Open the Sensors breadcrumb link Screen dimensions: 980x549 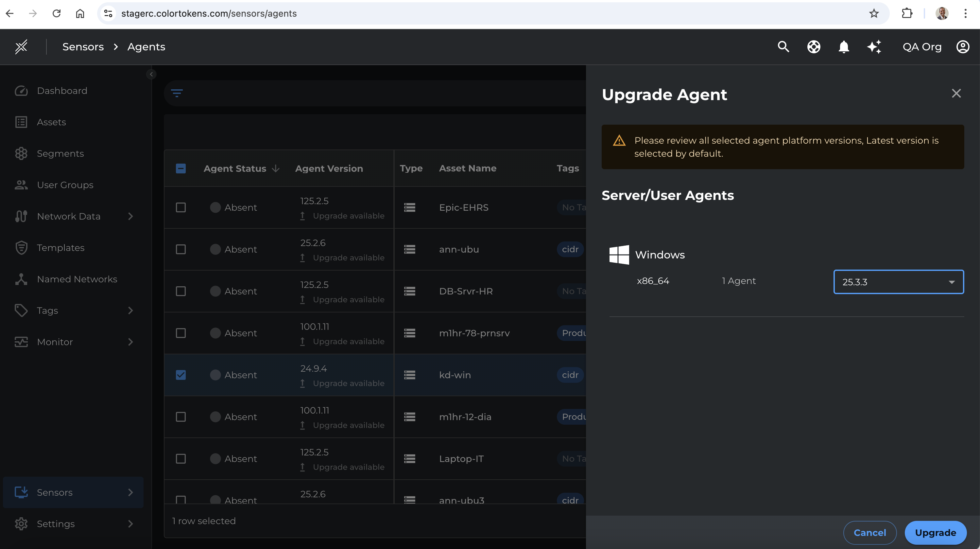point(83,46)
